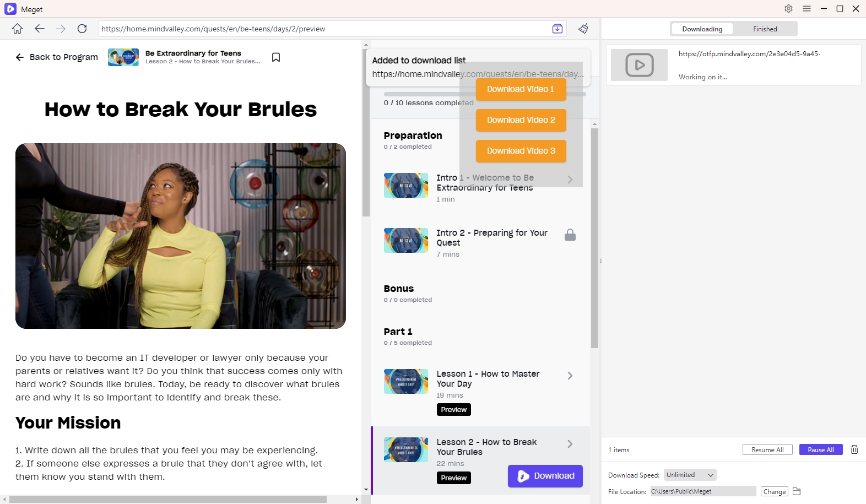Click the File Location path field
This screenshot has height=504, width=866.
(703, 491)
